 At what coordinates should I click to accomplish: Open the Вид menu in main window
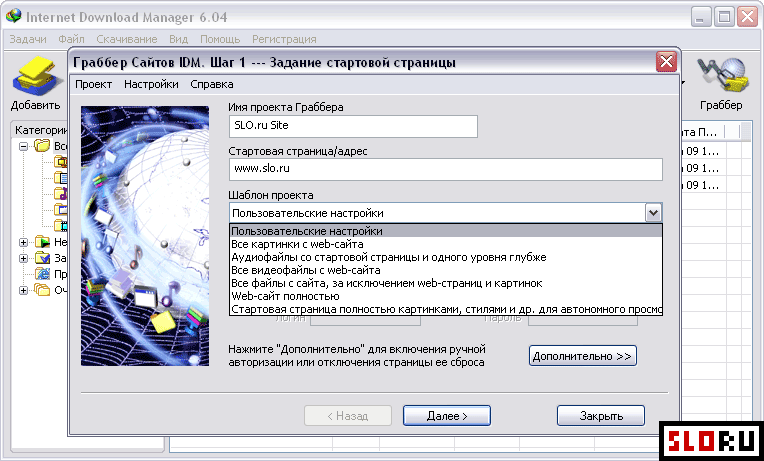tap(178, 39)
